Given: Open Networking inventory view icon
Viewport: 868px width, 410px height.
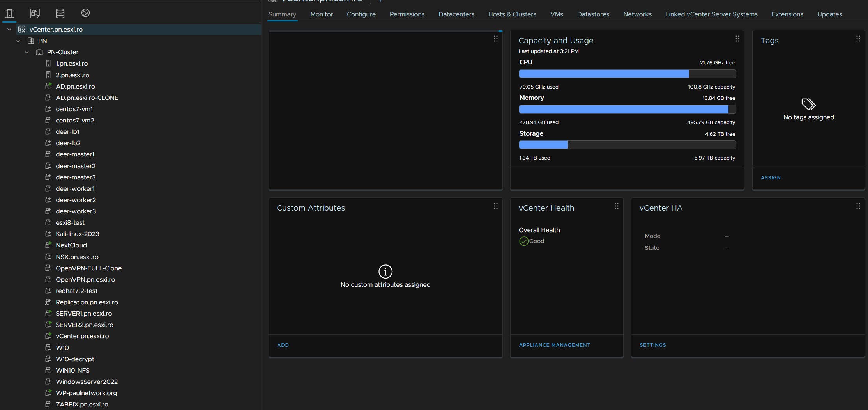Looking at the screenshot, I should click(x=85, y=14).
